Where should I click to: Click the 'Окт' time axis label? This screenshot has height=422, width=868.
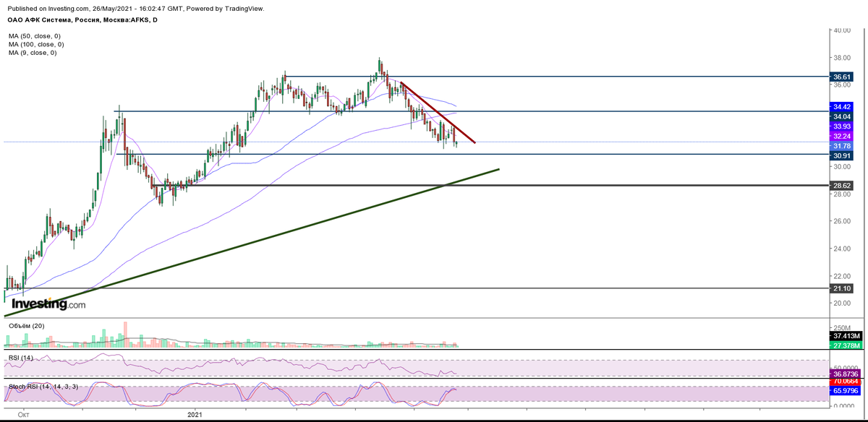tap(22, 415)
